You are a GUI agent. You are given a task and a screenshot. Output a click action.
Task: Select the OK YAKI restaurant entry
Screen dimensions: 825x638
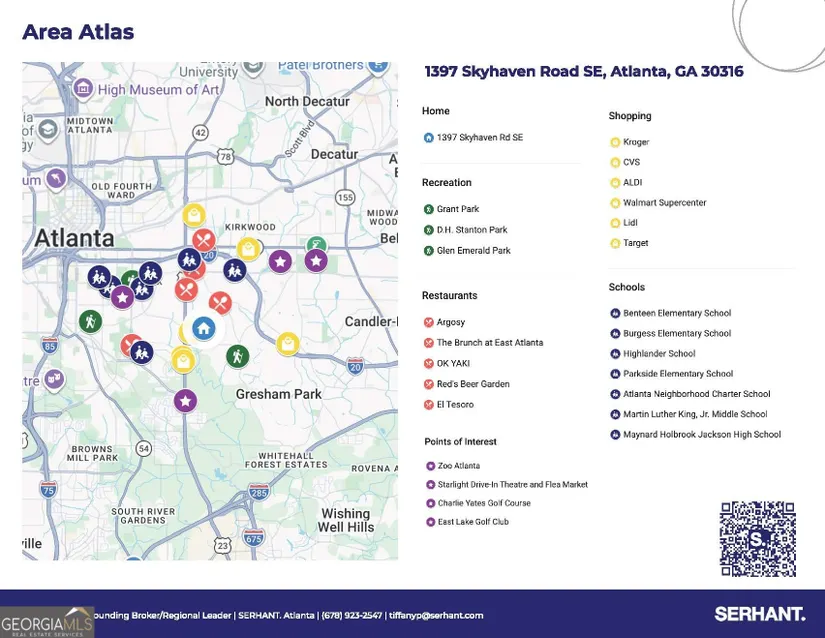[447, 363]
